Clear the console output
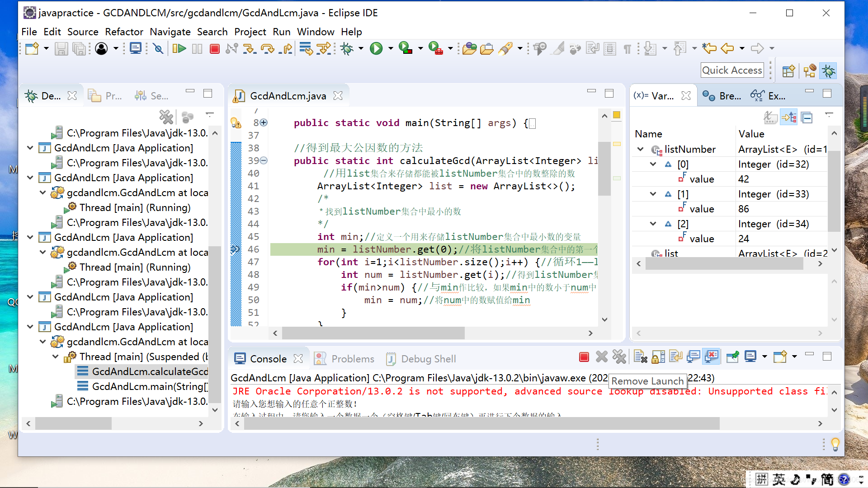The image size is (868, 488). click(640, 357)
